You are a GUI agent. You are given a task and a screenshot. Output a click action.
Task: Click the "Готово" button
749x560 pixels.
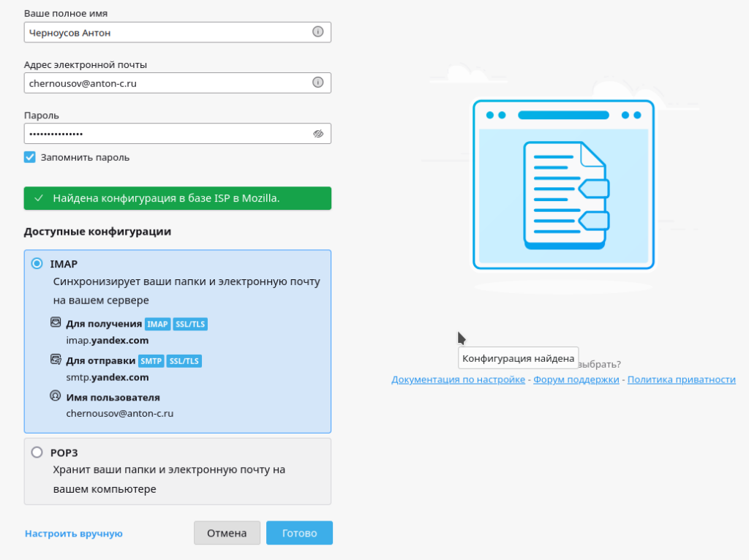click(299, 533)
